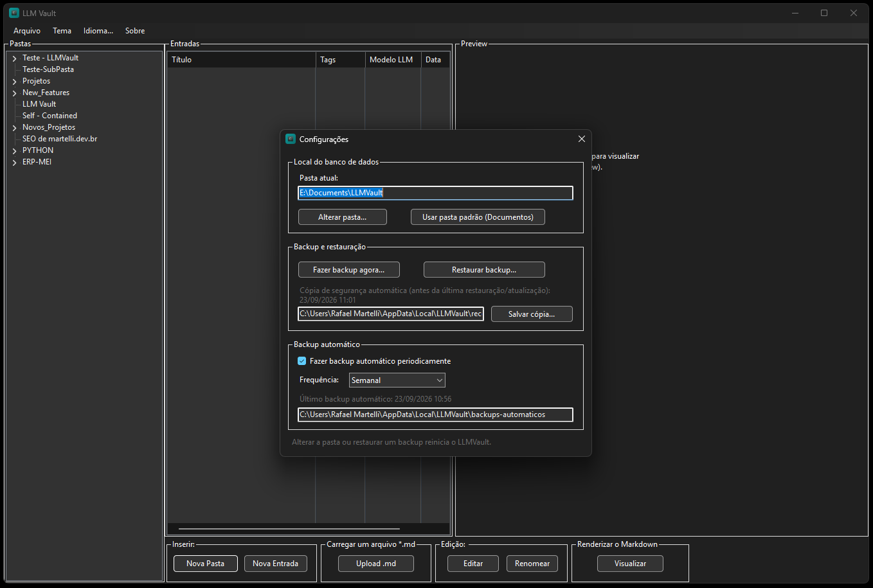873x588 pixels.
Task: Open the Arquivo menu
Action: tap(27, 31)
